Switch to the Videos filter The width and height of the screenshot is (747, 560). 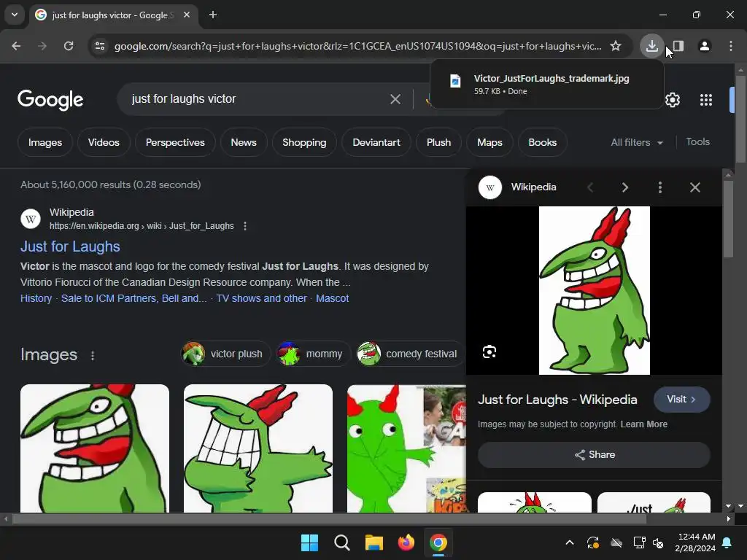104,142
